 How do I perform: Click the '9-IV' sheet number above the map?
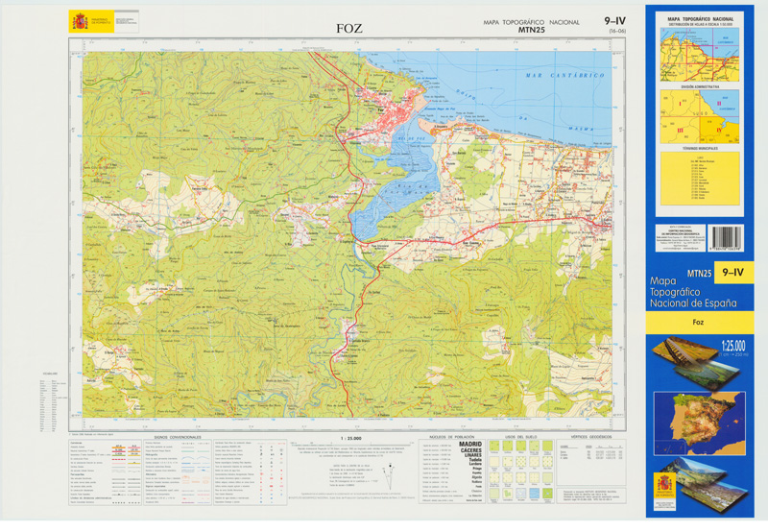coord(614,20)
